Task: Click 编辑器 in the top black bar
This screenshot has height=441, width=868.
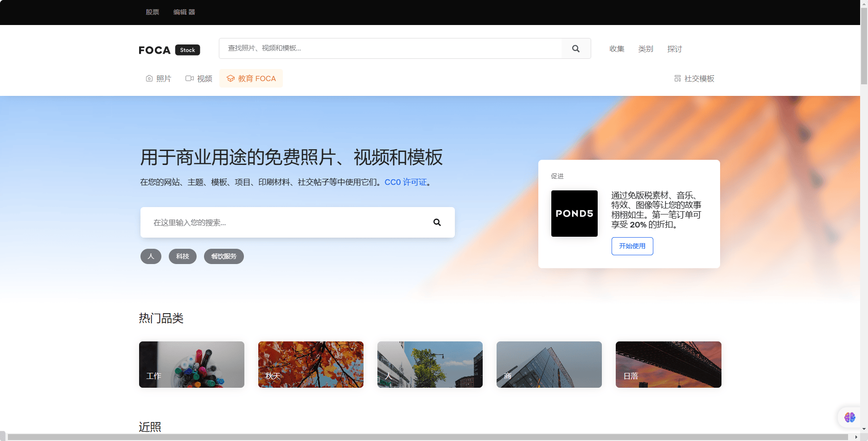Action: point(184,12)
